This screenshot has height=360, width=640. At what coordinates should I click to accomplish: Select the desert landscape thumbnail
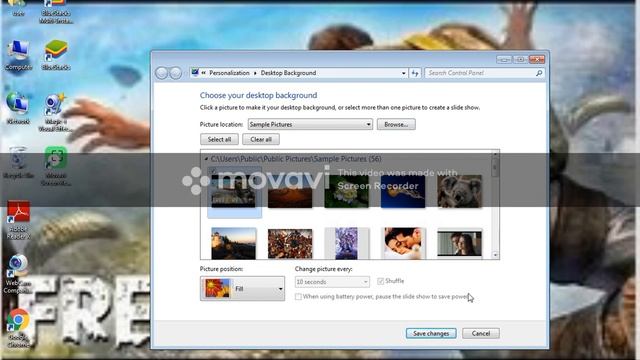click(290, 192)
